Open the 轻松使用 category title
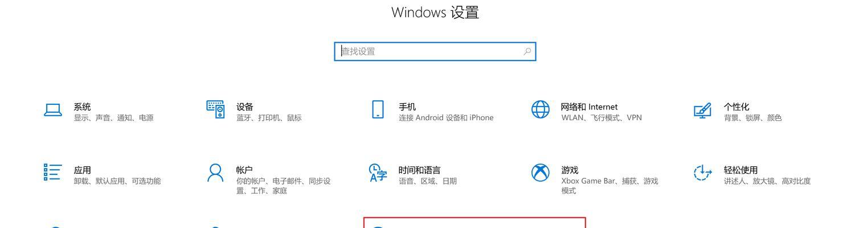The image size is (868, 228). tap(741, 170)
